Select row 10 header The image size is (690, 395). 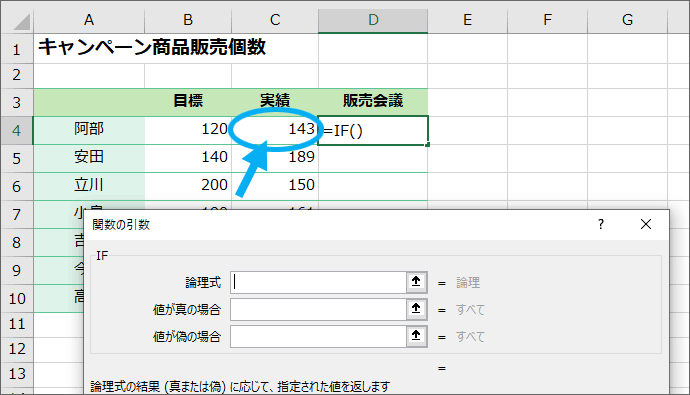coord(17,299)
